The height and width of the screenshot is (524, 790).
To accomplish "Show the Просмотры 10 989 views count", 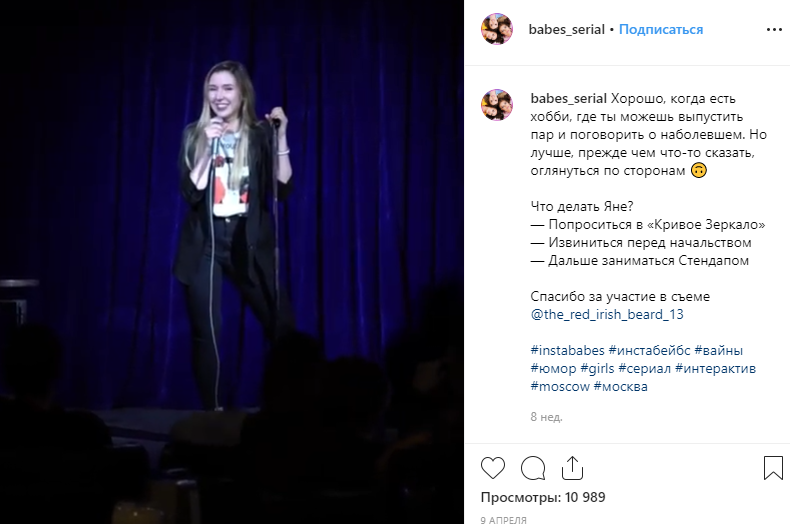I will point(543,497).
